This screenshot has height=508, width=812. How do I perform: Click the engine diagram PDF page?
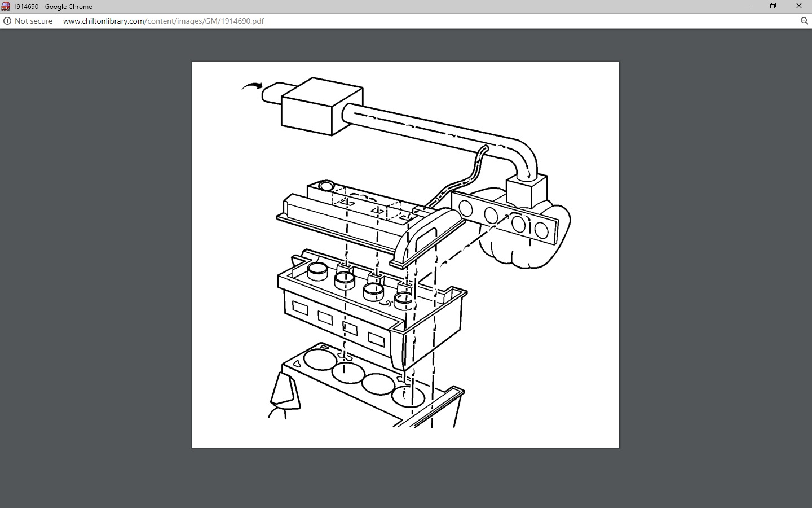tap(405, 255)
